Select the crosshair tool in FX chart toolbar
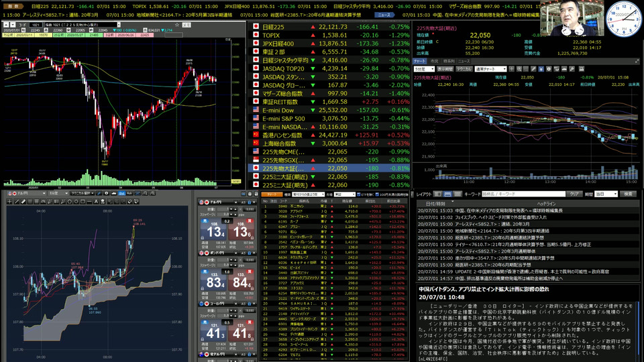 [9, 202]
